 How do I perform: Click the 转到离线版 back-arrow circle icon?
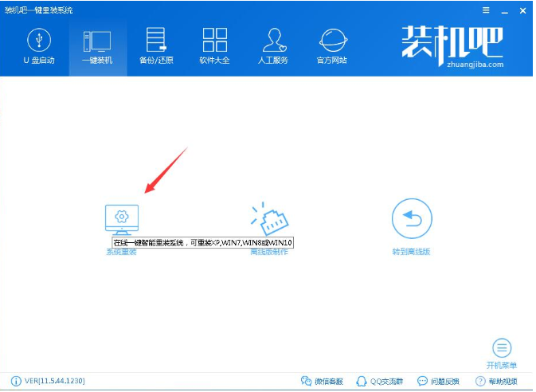[412, 218]
